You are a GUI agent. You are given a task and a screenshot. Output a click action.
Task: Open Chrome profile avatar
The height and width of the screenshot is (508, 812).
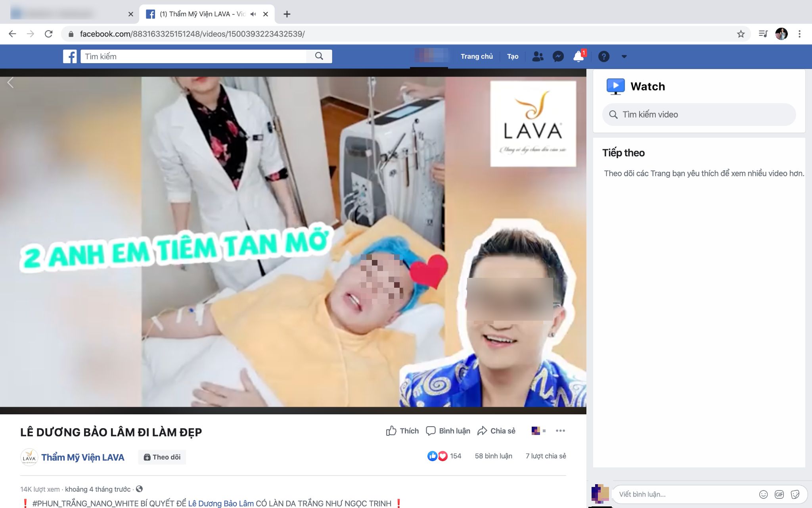(x=781, y=34)
